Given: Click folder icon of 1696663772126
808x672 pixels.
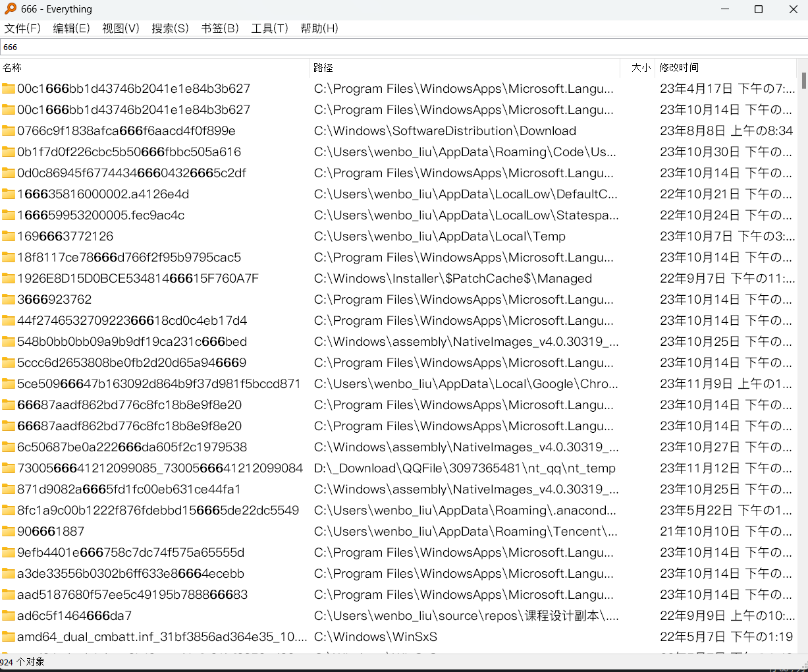Looking at the screenshot, I should point(9,237).
